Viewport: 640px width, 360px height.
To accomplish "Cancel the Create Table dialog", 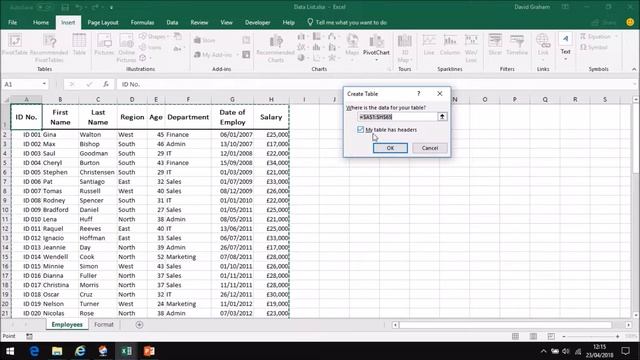I will click(x=430, y=148).
